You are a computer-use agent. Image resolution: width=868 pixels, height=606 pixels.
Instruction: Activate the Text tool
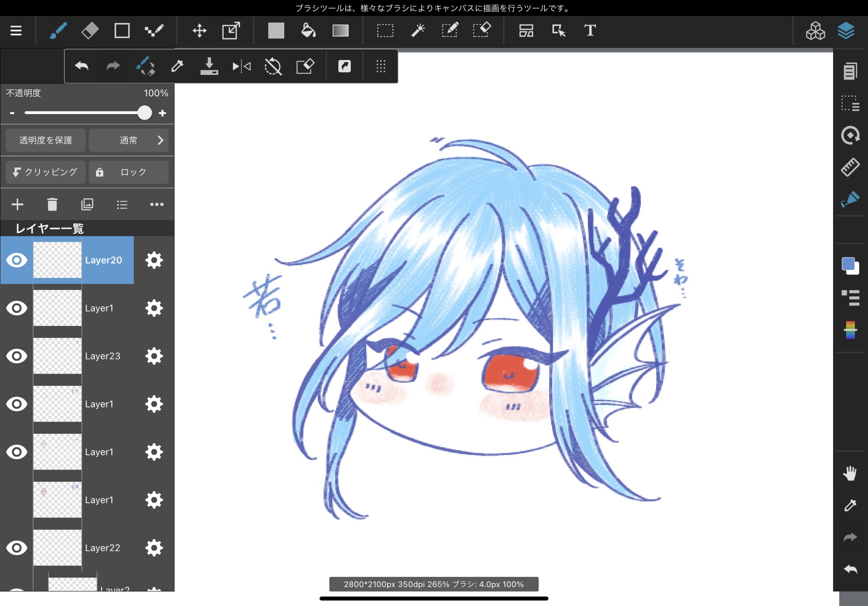[x=590, y=30]
